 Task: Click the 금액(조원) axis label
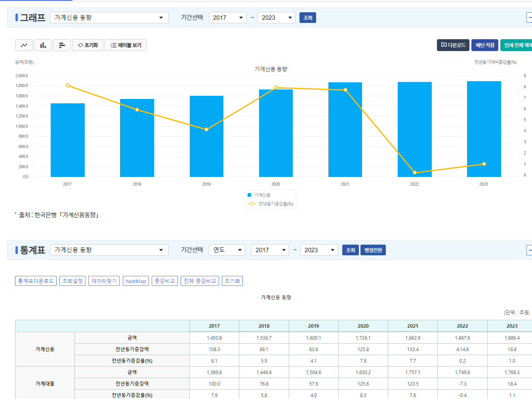coord(25,62)
